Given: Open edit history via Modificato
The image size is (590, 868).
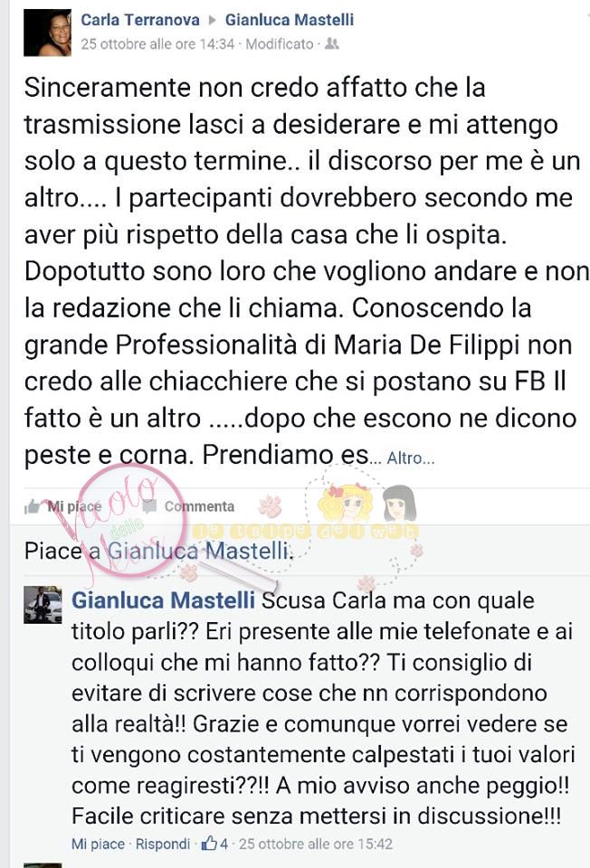Looking at the screenshot, I should pos(280,43).
